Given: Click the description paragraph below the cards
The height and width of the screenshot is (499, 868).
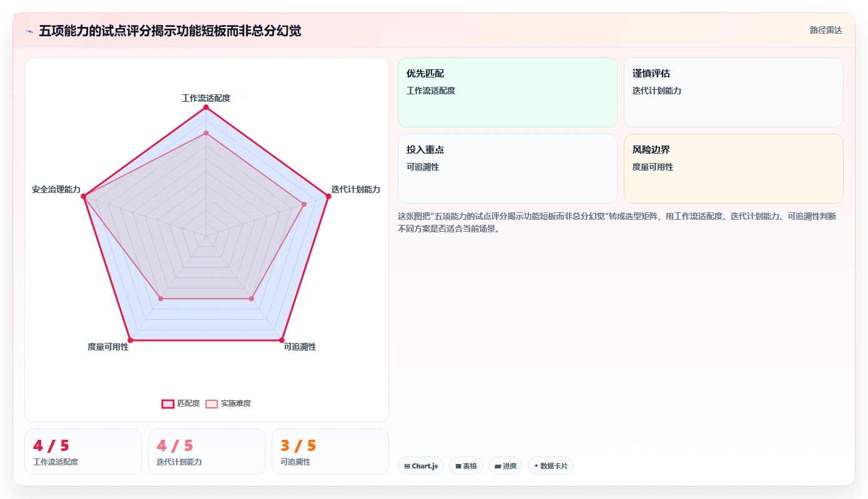Looking at the screenshot, I should point(618,222).
